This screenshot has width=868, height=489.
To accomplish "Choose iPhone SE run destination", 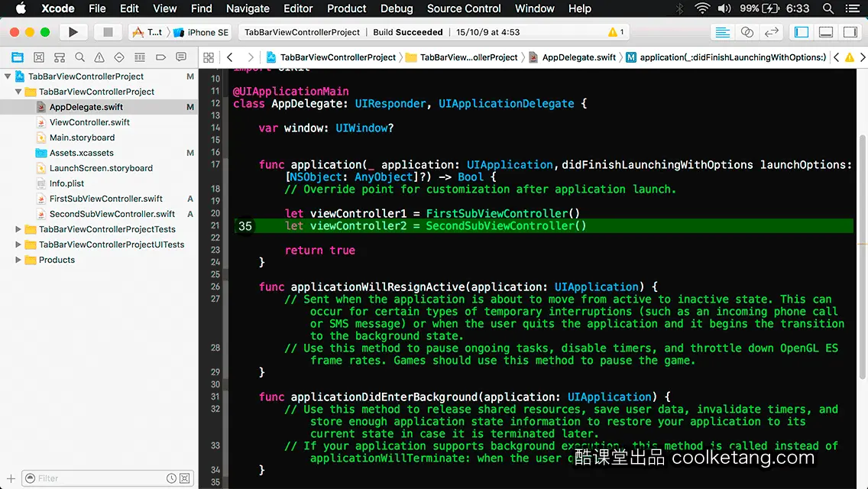I will click(201, 32).
